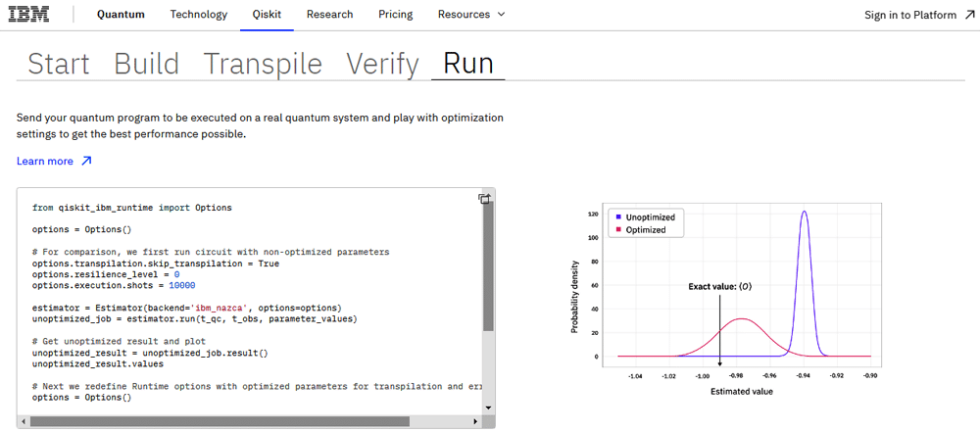Image resolution: width=980 pixels, height=432 pixels.
Task: Copy the code snippet using copy icon
Action: 484,199
